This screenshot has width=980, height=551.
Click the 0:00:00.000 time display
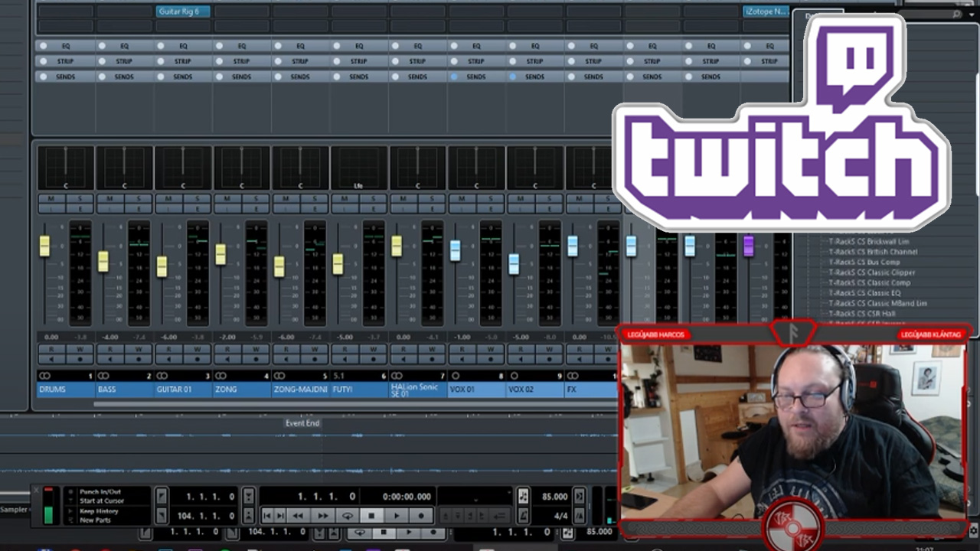click(407, 497)
